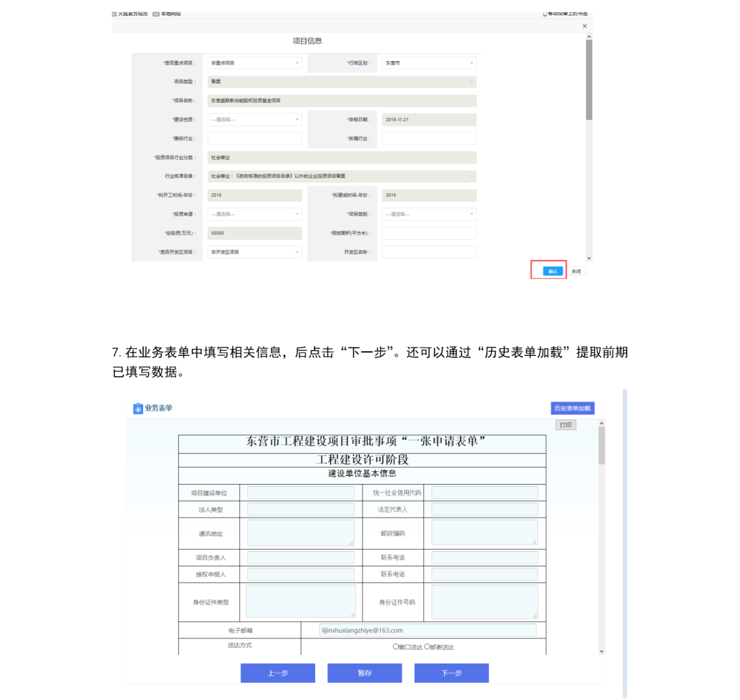Click the down arrow of the 项目信息 scrollbar
This screenshot has height=700, width=740.
589,258
